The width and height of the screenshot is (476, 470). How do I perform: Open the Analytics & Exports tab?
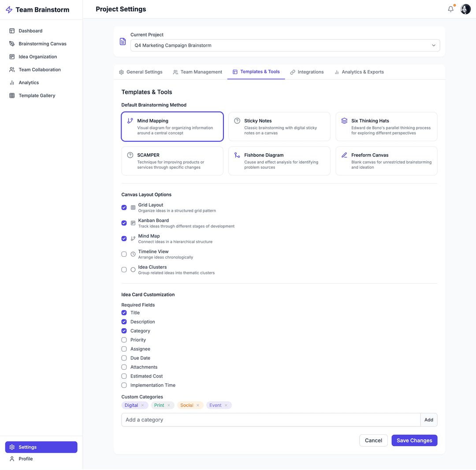(359, 72)
